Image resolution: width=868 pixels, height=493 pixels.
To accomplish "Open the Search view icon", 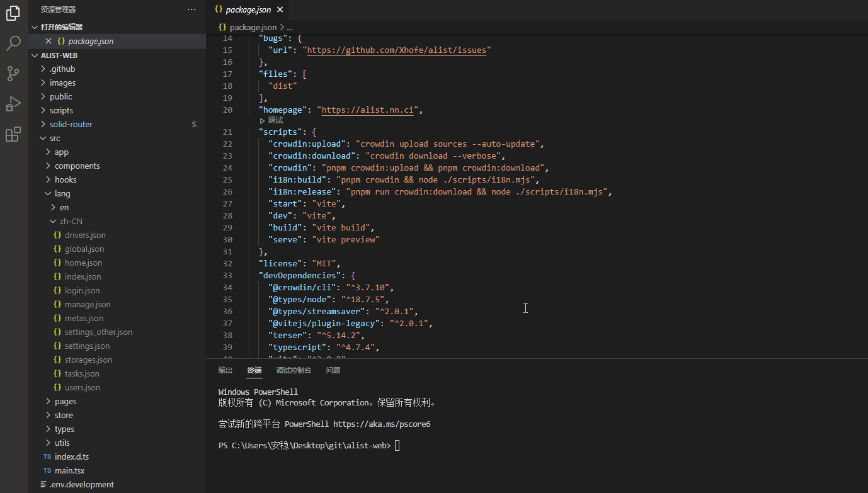I will click(x=13, y=43).
